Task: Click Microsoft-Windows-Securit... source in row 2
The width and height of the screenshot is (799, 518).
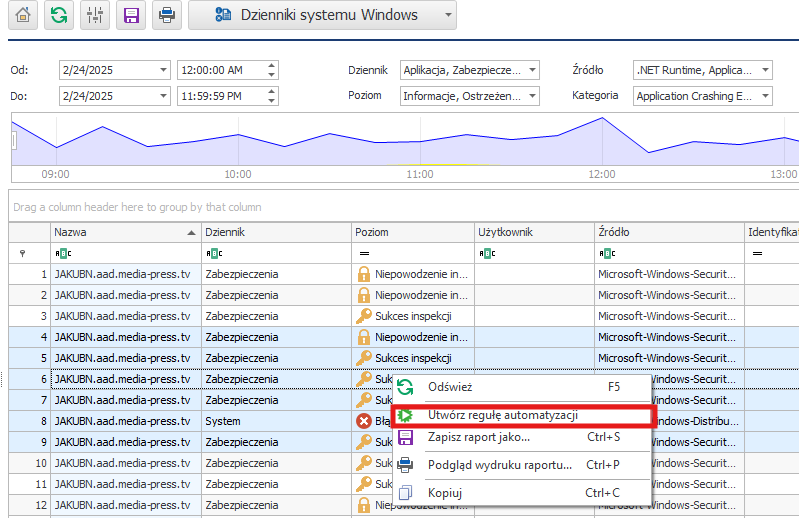Action: pos(667,295)
